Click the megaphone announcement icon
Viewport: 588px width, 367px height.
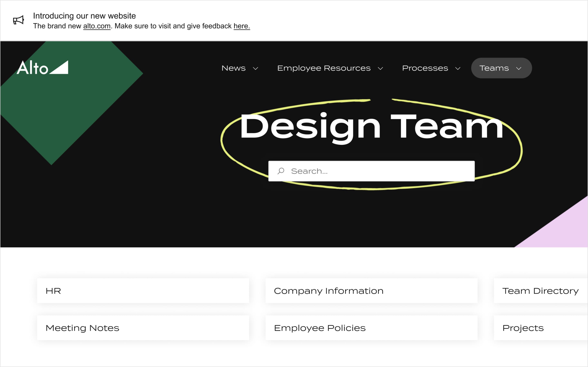pyautogui.click(x=18, y=20)
